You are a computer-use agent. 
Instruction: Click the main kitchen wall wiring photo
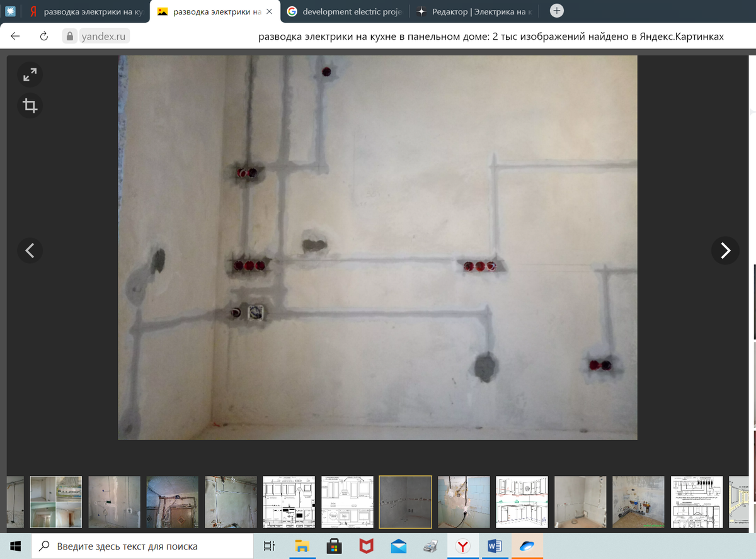coord(377,247)
